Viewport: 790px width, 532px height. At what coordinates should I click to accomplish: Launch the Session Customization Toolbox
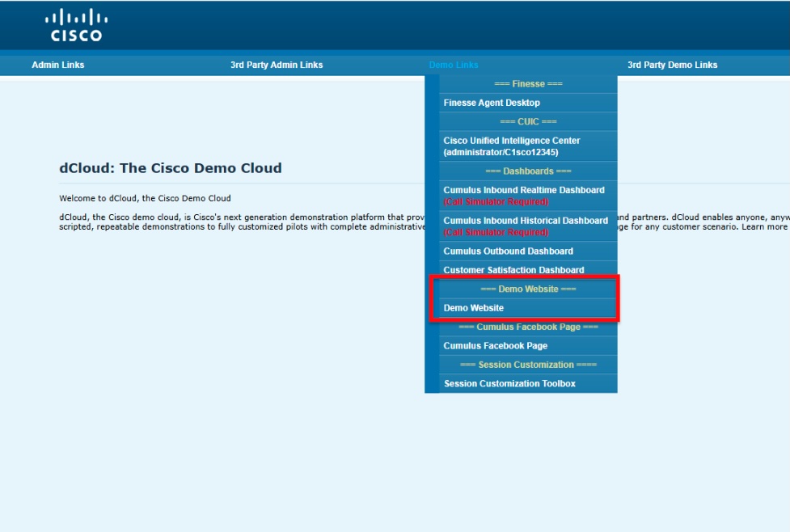point(509,384)
